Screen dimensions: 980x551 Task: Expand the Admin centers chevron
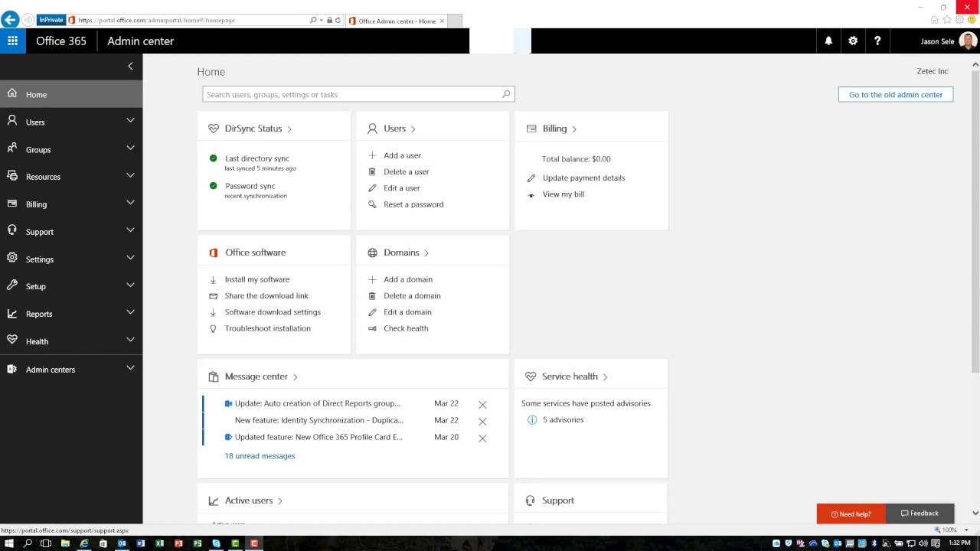(130, 368)
